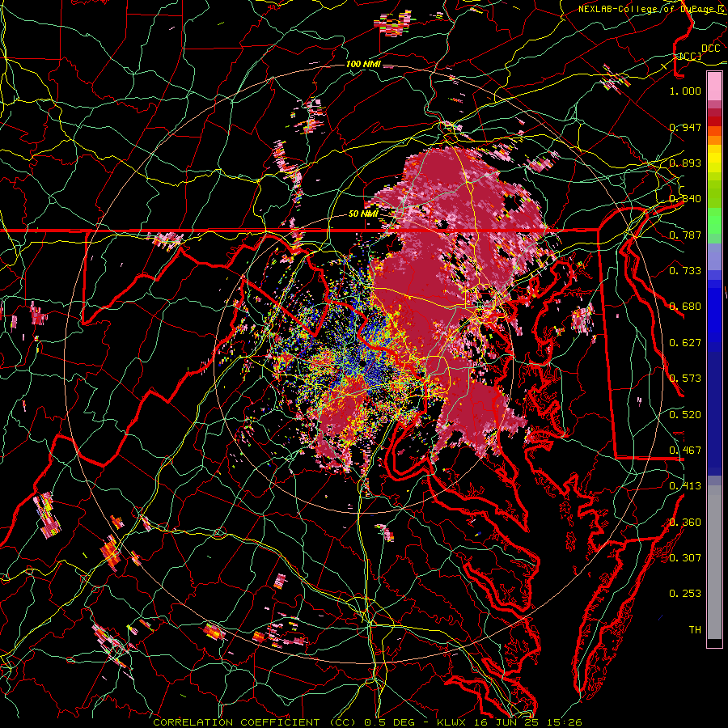Select the 0.253 scale value
The height and width of the screenshot is (728, 728).
pos(685,594)
